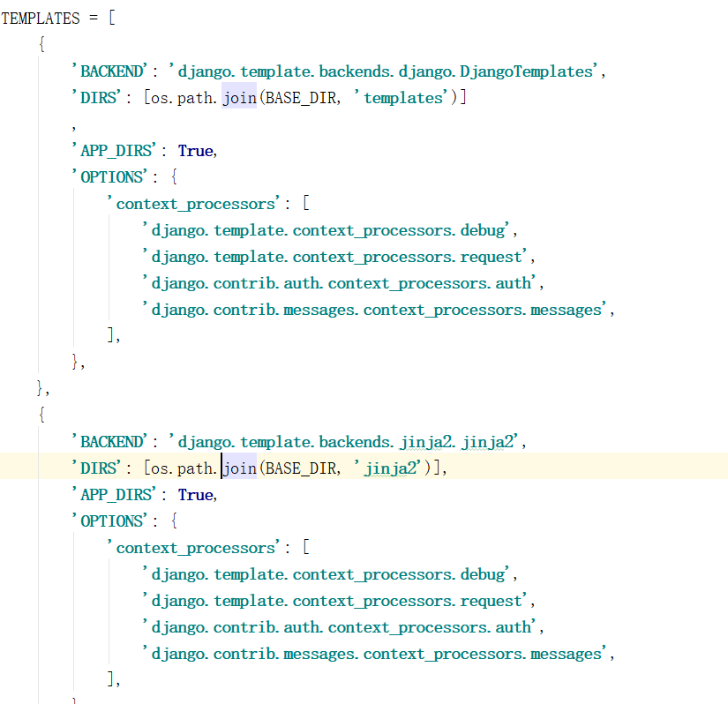Click the opening brace before the jinja2 BACKEND line
728x704 pixels.
click(x=41, y=414)
